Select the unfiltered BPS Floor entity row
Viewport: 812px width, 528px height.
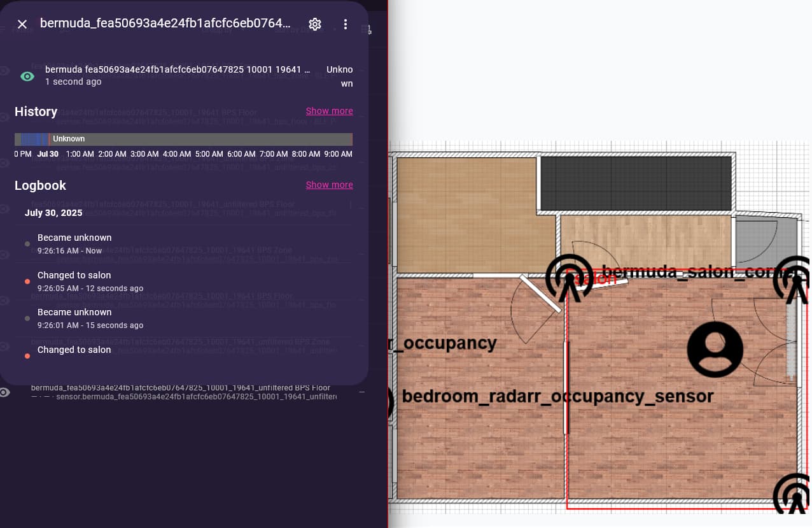click(x=184, y=392)
